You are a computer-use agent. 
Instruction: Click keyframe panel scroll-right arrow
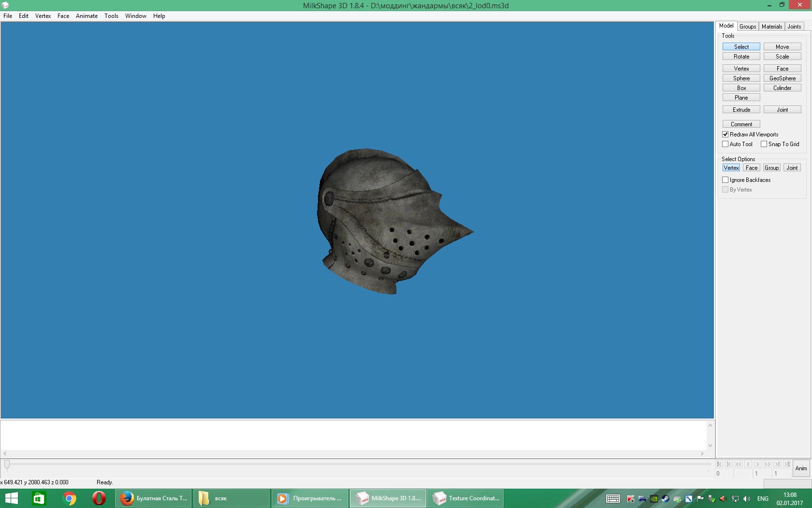click(x=702, y=454)
